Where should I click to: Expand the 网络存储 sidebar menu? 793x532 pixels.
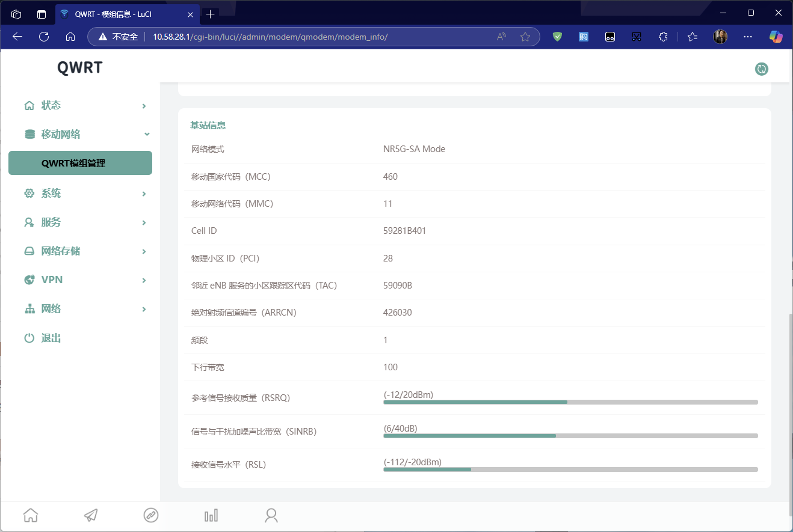pos(80,251)
